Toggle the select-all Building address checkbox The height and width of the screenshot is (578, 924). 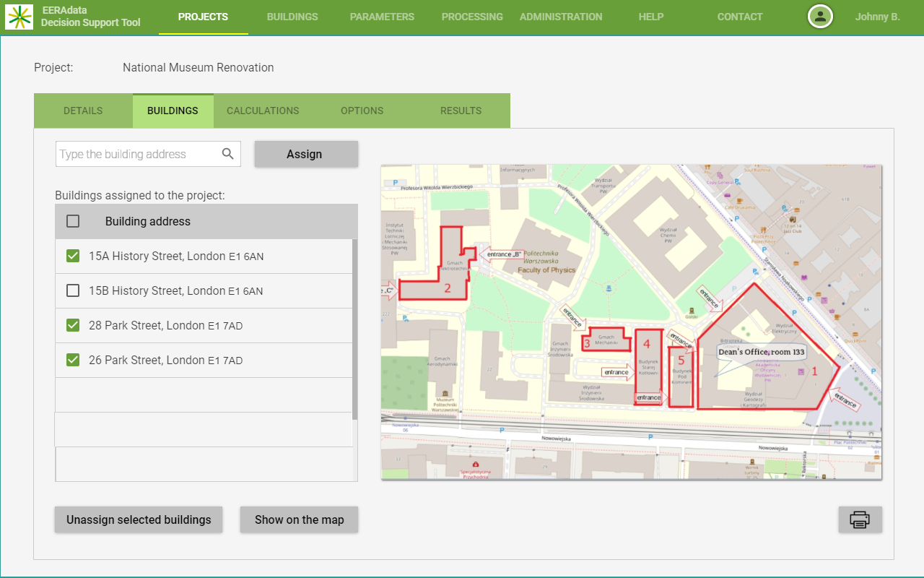[x=73, y=221]
